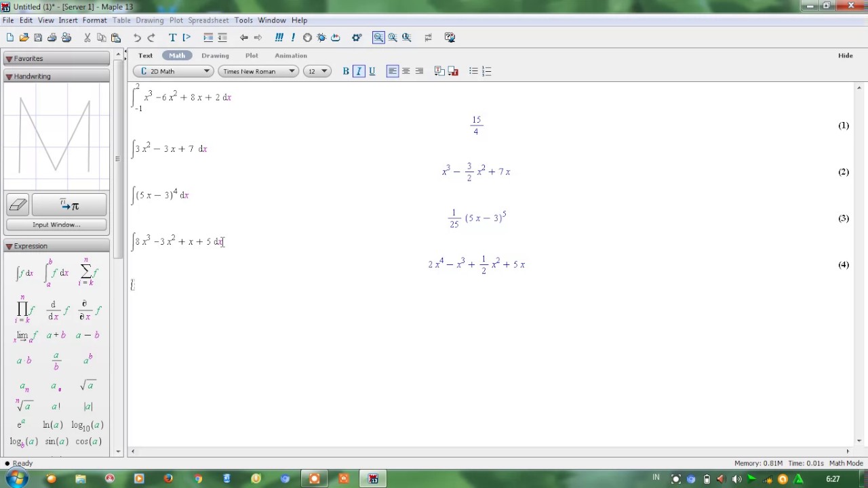
Task: Set zoom to 100% magnifier
Action: [378, 37]
